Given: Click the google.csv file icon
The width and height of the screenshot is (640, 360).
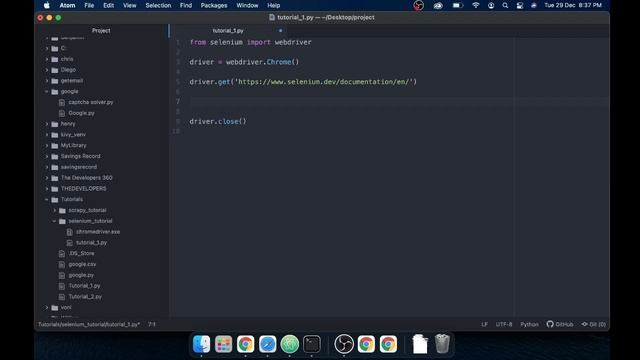Looking at the screenshot, I should click(x=62, y=264).
